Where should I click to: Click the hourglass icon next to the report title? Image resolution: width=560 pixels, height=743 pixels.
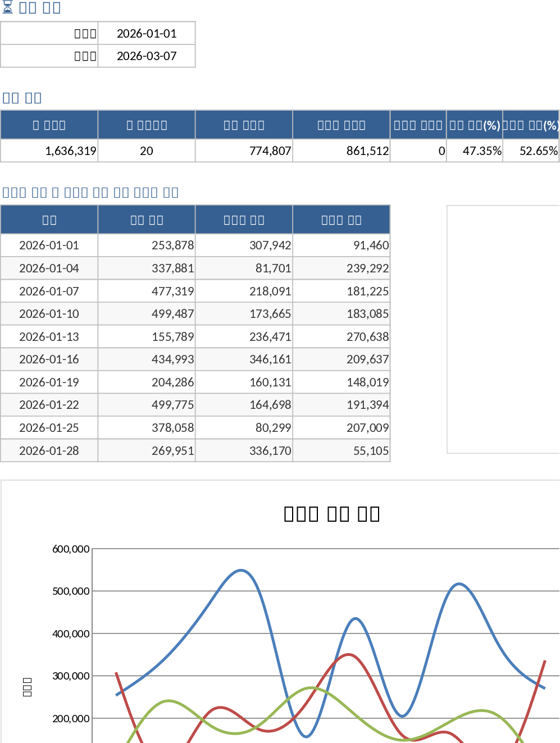(x=8, y=7)
